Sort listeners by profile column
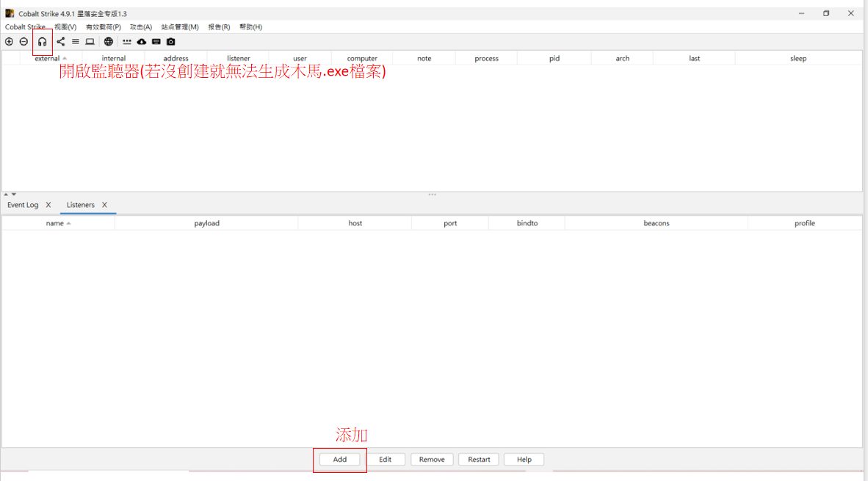This screenshot has width=868, height=481. [805, 223]
